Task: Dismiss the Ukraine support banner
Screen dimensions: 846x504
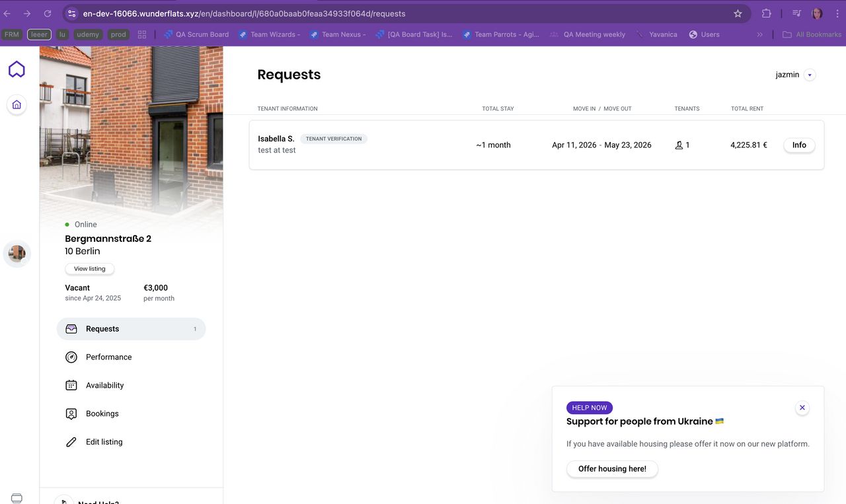Action: coord(802,408)
